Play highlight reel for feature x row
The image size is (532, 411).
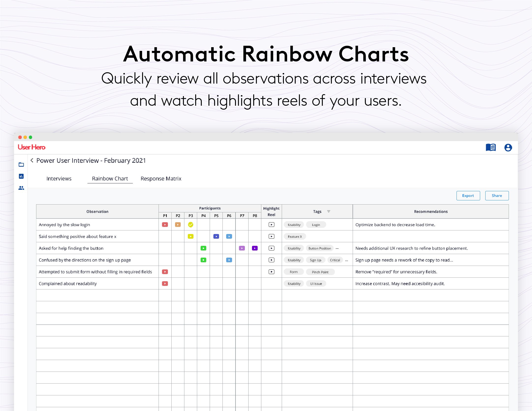point(271,236)
